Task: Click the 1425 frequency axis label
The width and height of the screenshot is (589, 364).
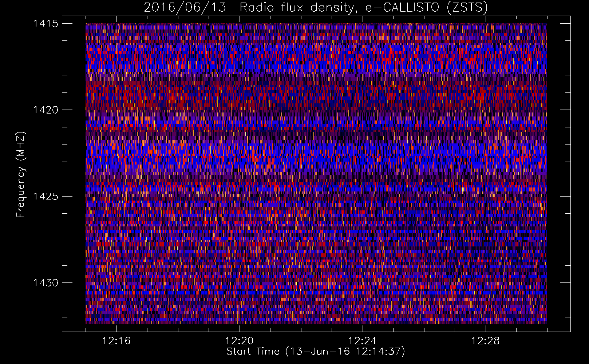Action: point(46,197)
